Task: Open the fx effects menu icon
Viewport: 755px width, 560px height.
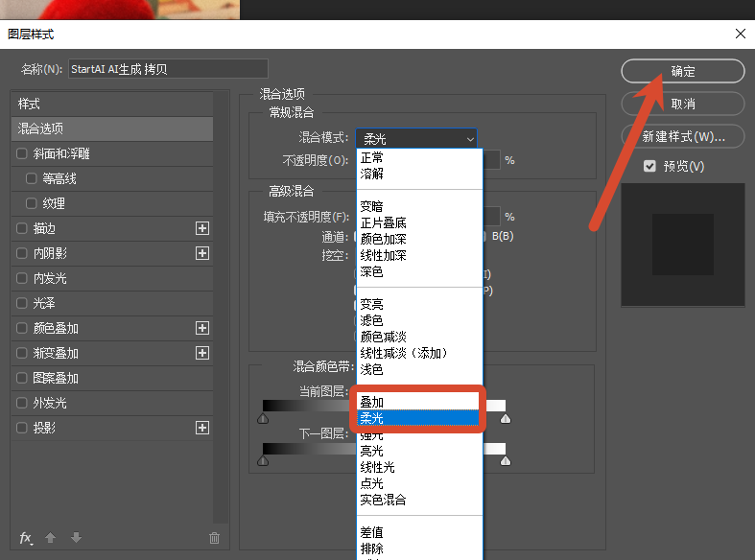Action: (26, 538)
